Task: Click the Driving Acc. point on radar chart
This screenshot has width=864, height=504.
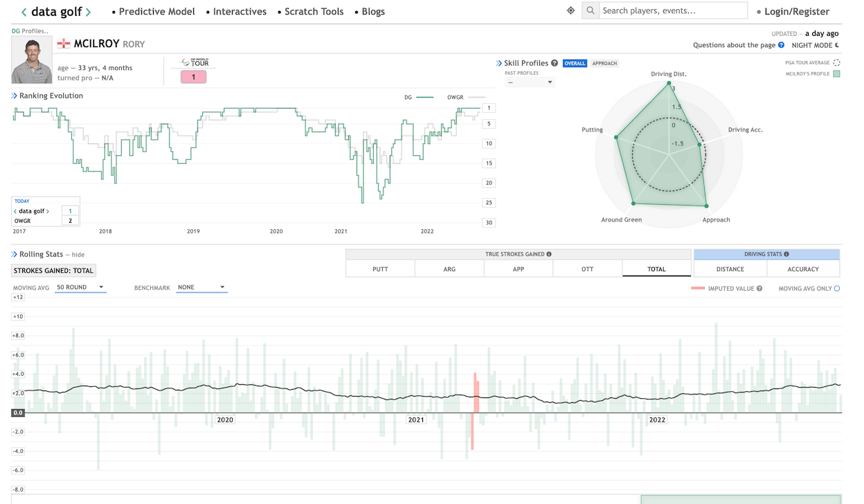Action: [699, 145]
